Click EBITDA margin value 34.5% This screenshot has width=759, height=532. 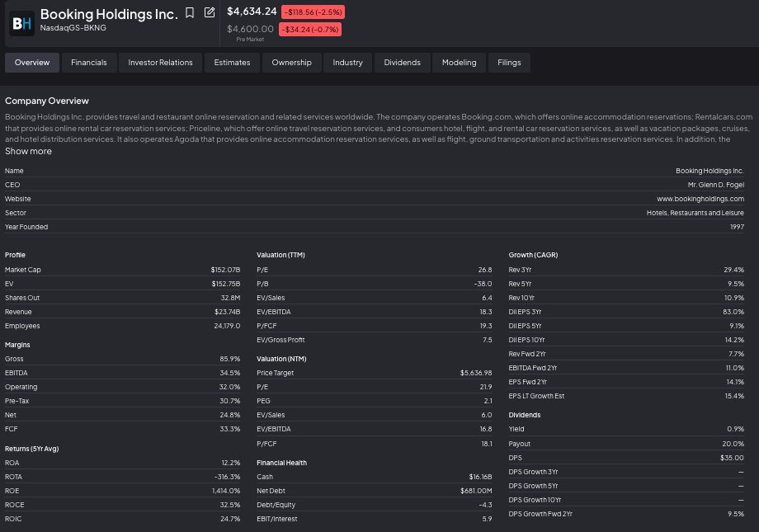point(230,373)
